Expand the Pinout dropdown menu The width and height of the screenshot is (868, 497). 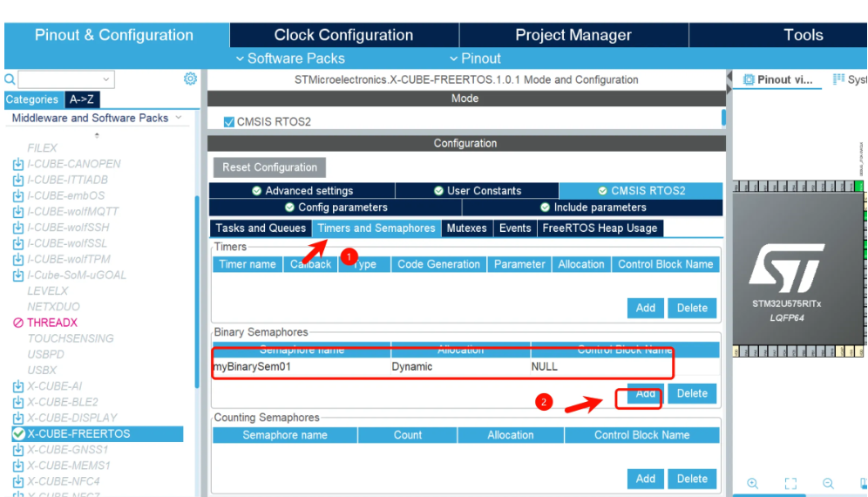coord(475,58)
